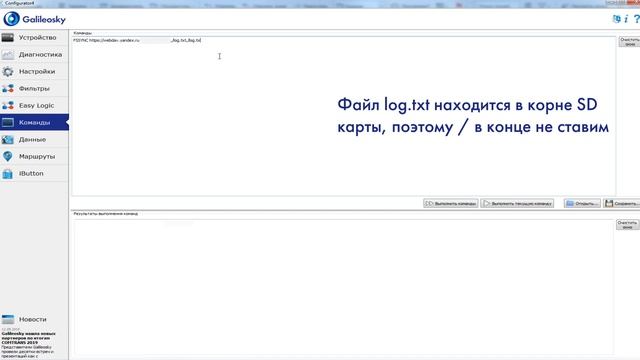Open the iButton section
This screenshot has height=360, width=640.
click(34, 173)
